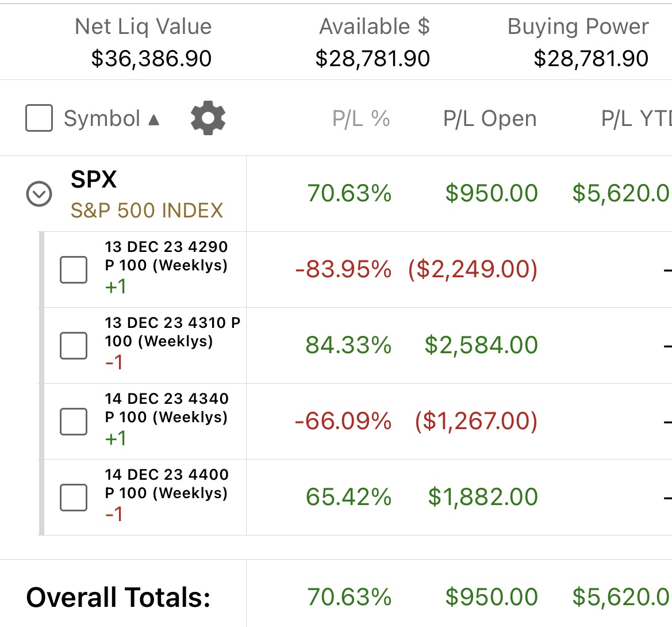Click the SPX $950.00 P/L Open value
Screen dimensions: 672x627
click(491, 193)
